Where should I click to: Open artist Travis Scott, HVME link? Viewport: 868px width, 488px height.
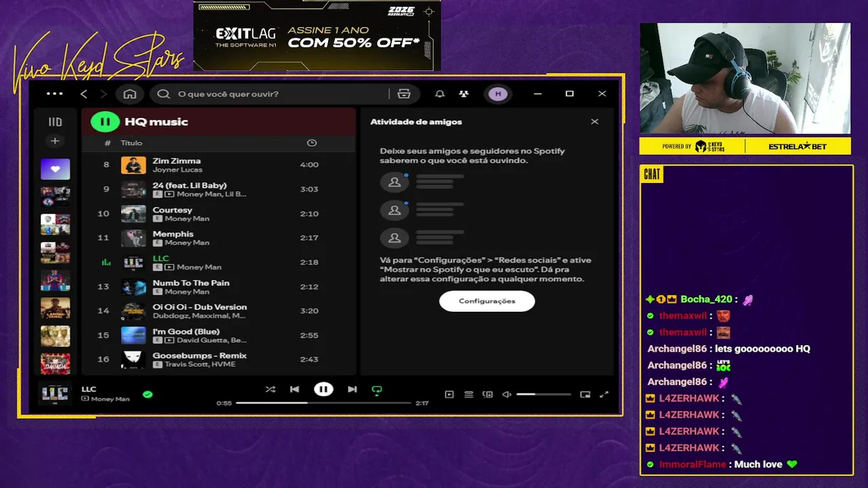coord(200,365)
